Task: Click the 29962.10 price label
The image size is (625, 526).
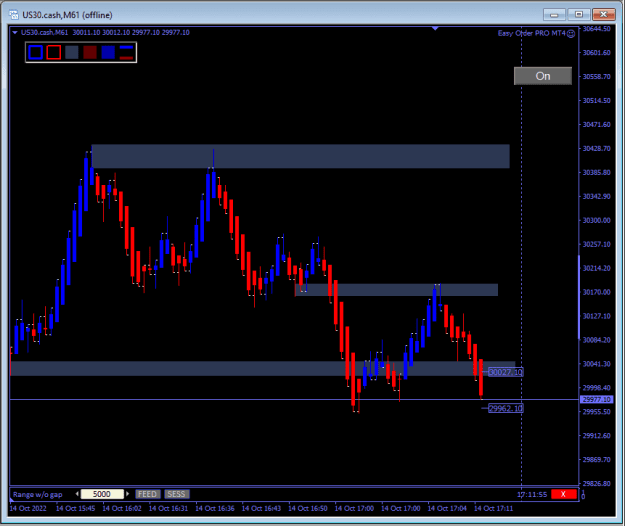Action: pos(505,408)
